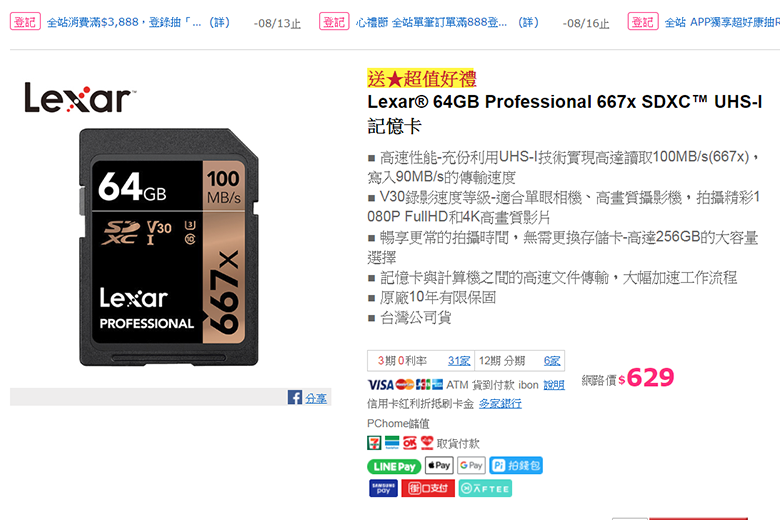780x520 pixels.
Task: Click the 街口支付 payment icon
Action: point(428,488)
